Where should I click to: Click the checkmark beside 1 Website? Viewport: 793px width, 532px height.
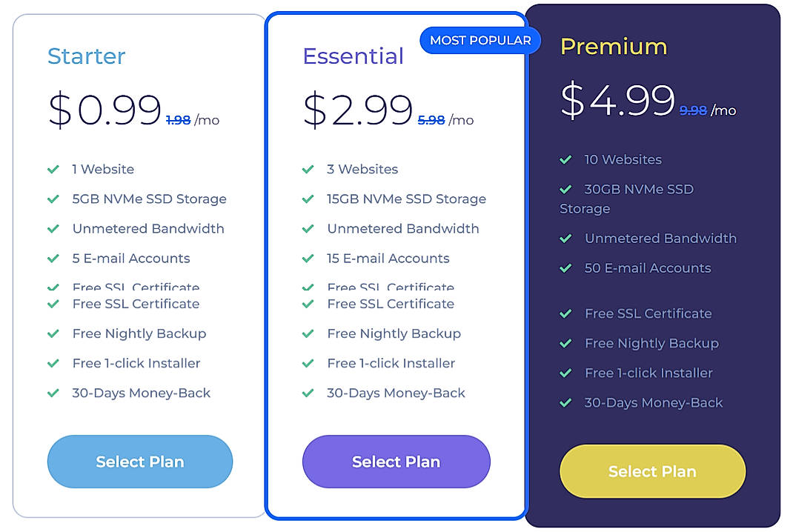click(55, 169)
